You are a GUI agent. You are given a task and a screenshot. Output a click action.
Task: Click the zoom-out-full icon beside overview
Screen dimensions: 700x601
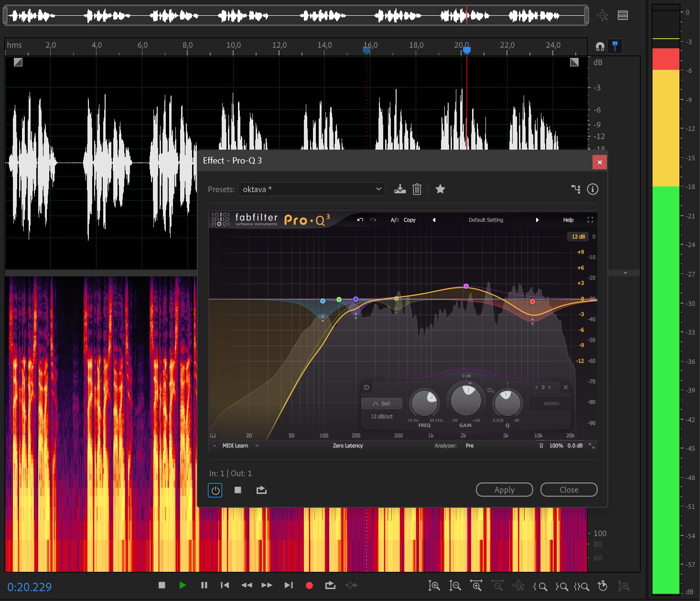[603, 15]
